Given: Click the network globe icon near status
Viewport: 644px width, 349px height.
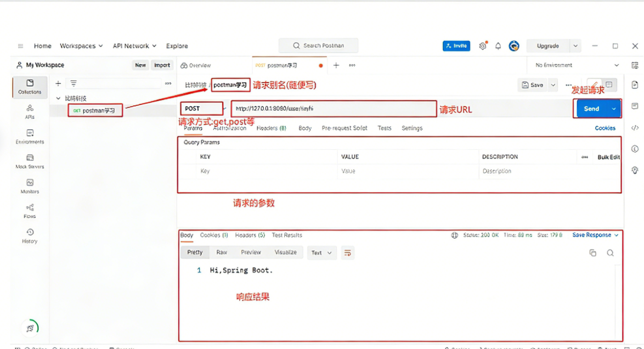Looking at the screenshot, I should (x=454, y=235).
